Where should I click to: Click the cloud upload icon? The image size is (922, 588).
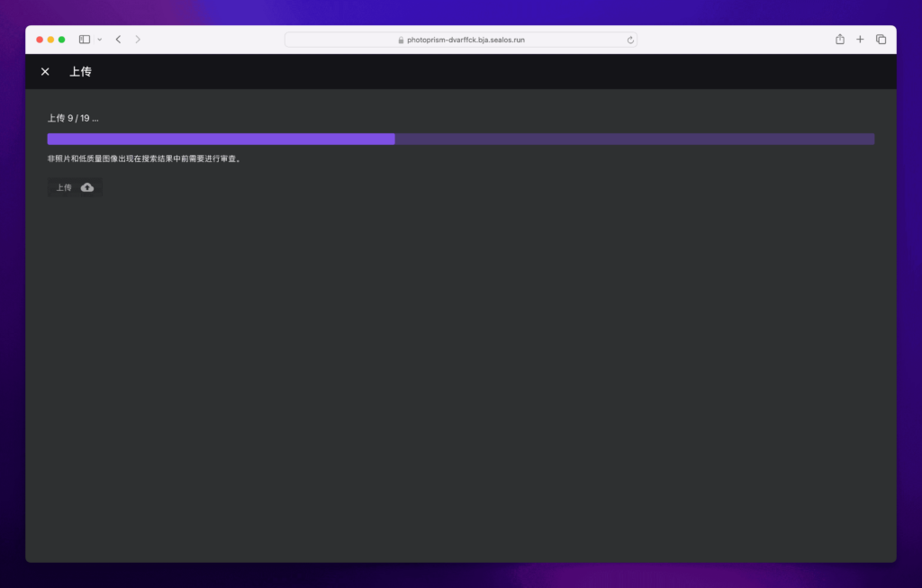(87, 187)
